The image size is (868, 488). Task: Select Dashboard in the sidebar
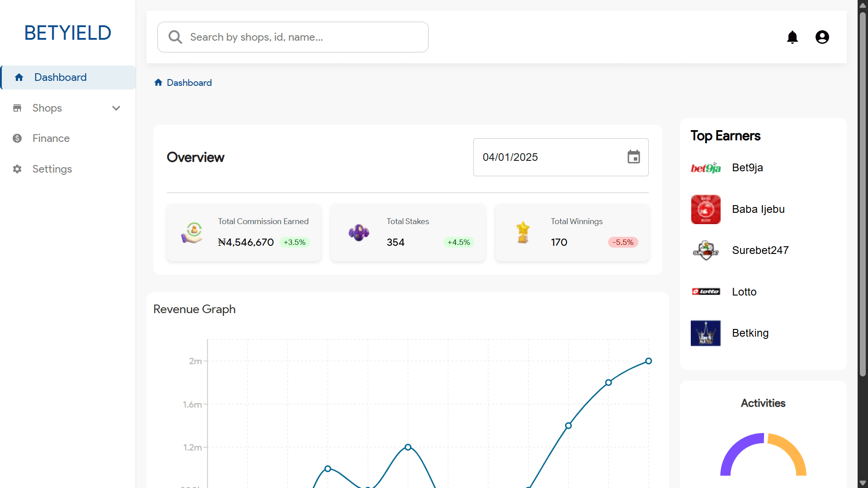pyautogui.click(x=60, y=77)
